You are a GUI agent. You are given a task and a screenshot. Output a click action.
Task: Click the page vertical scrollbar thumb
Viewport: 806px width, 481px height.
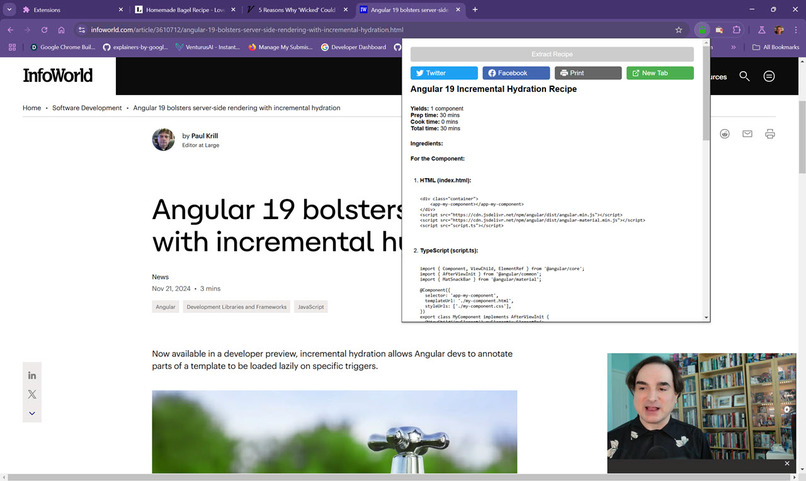[802, 138]
